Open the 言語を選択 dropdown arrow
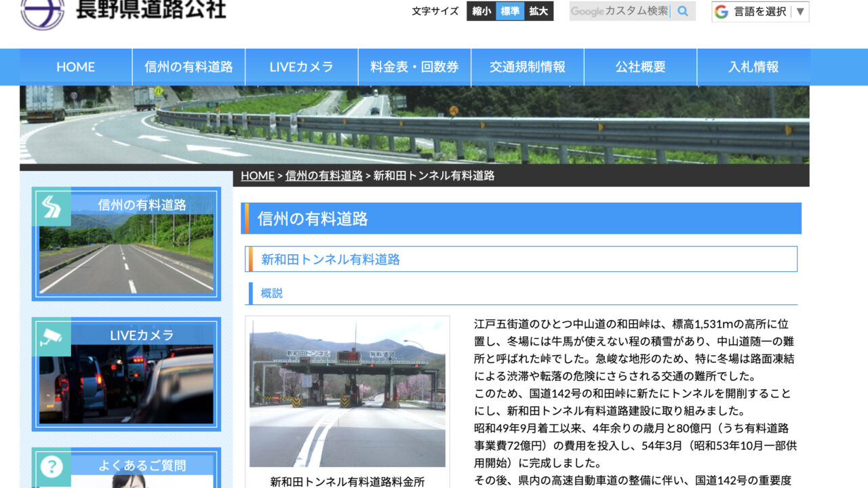Screen dimensions: 868x488 pos(800,12)
